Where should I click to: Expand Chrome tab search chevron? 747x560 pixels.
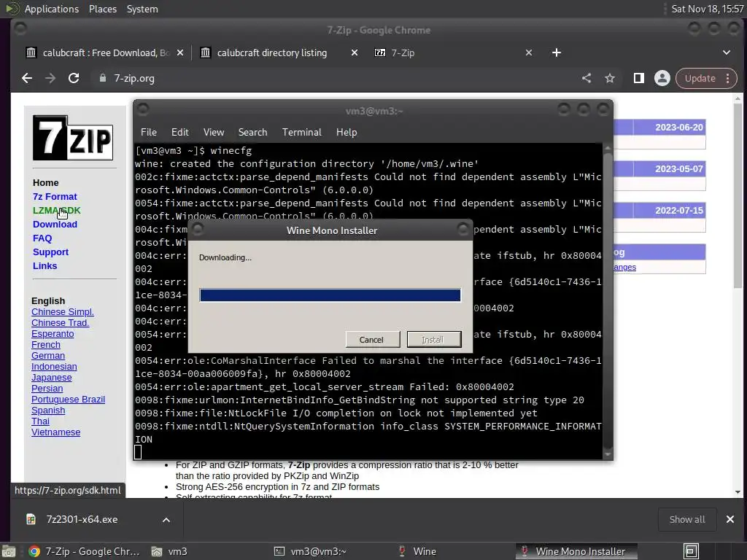(727, 52)
